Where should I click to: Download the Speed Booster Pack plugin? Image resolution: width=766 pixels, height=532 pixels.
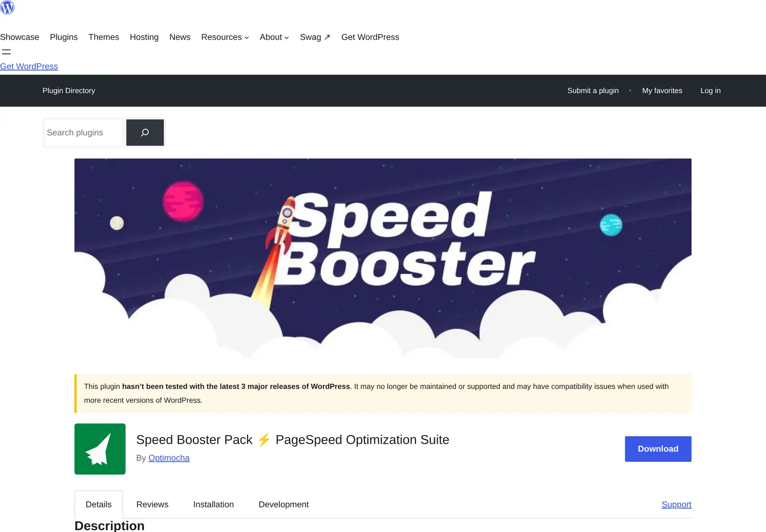pyautogui.click(x=658, y=449)
